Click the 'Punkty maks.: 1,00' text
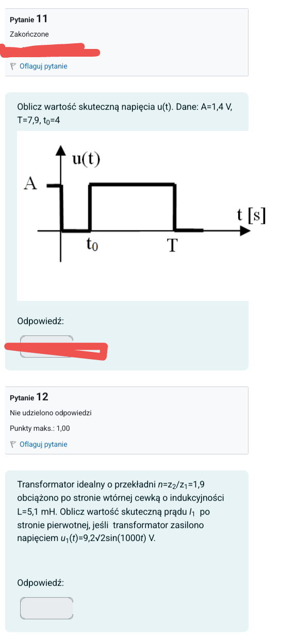The image size is (298, 644). coord(40,428)
